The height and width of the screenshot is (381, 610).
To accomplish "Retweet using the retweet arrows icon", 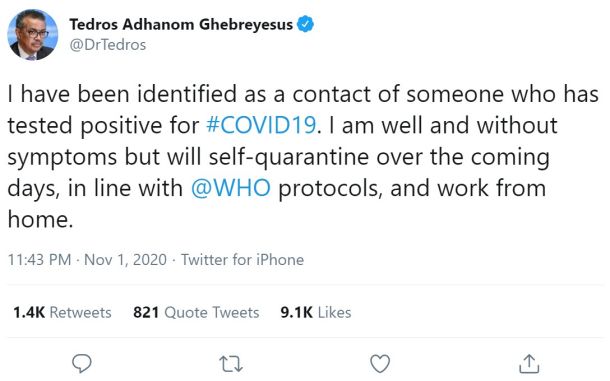I will tap(231, 364).
